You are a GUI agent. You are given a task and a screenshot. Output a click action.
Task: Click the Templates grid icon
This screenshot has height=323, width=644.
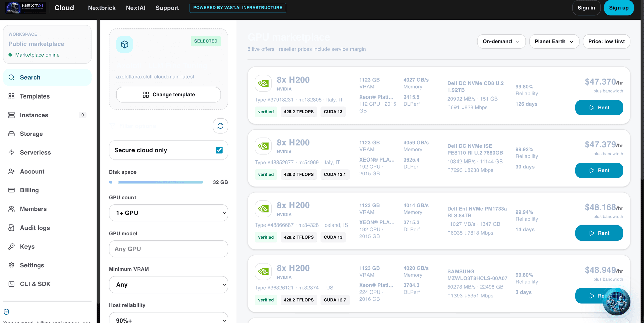(12, 96)
